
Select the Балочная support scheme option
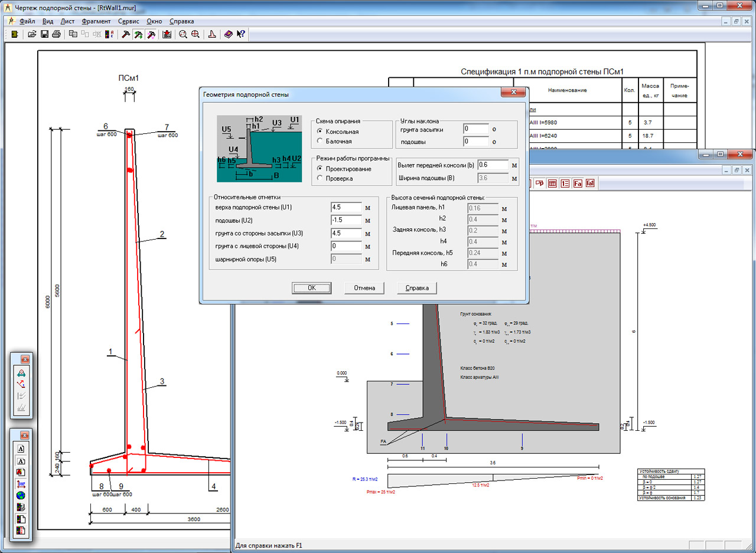[x=320, y=141]
